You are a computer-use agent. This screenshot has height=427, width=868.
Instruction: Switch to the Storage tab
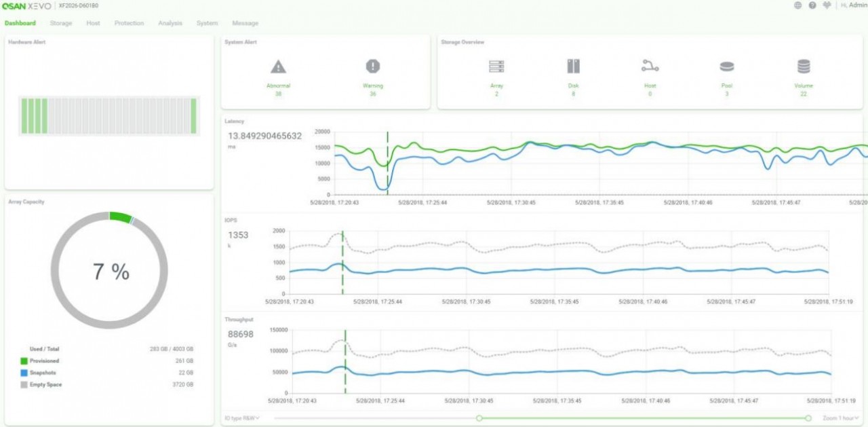[x=60, y=23]
